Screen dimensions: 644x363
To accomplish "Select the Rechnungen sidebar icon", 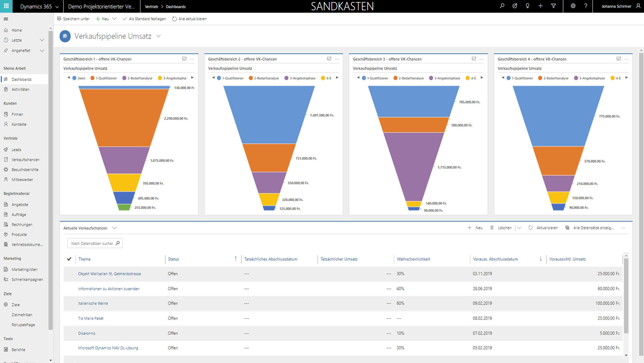I will click(6, 224).
